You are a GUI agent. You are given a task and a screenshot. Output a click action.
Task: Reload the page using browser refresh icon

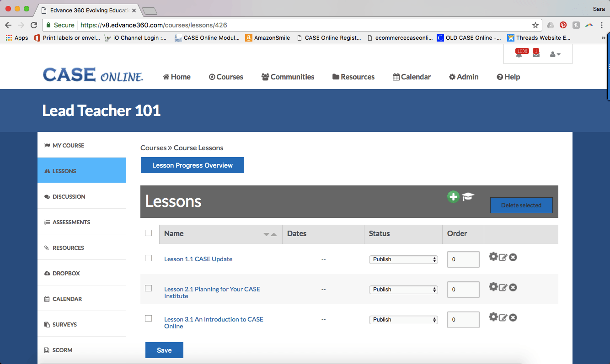[33, 25]
